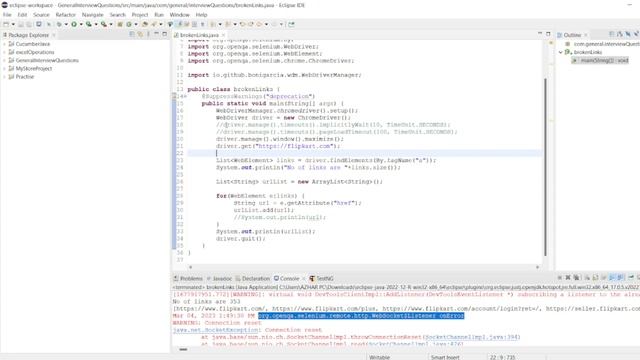Expand the GeneralInterviewQuestions project
Screen dimensions: 640x360
[x=4, y=60]
